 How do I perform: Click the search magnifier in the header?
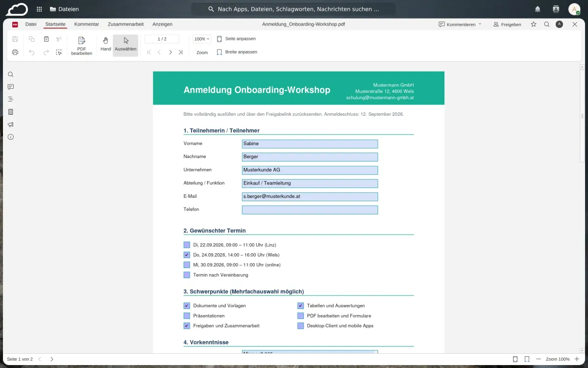(547, 24)
